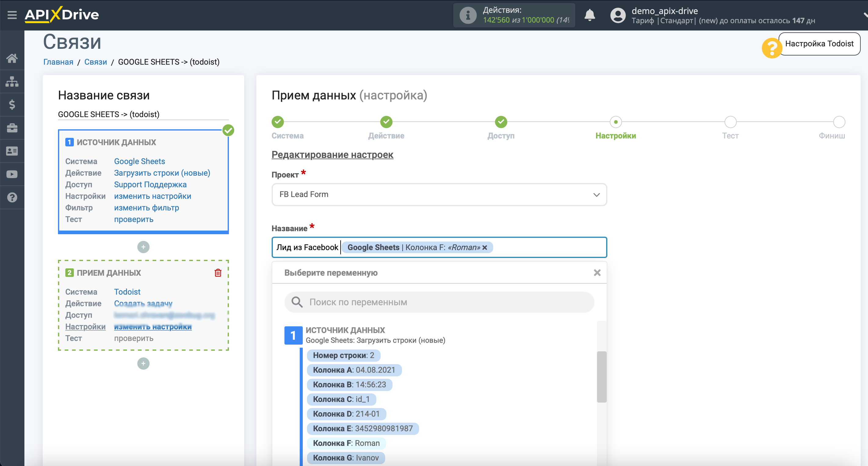Open the Google Sheets system link
868x466 pixels.
point(139,161)
